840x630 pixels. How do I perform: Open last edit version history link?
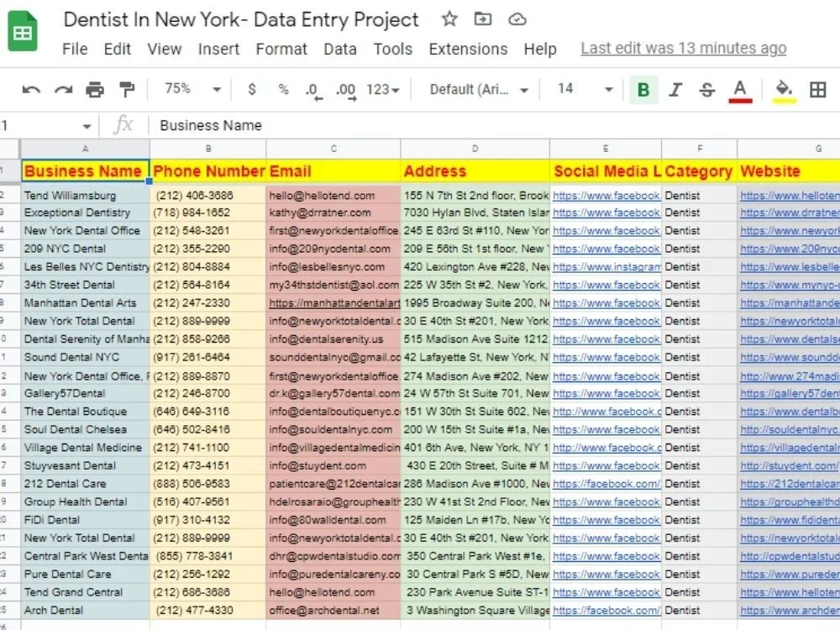click(684, 48)
